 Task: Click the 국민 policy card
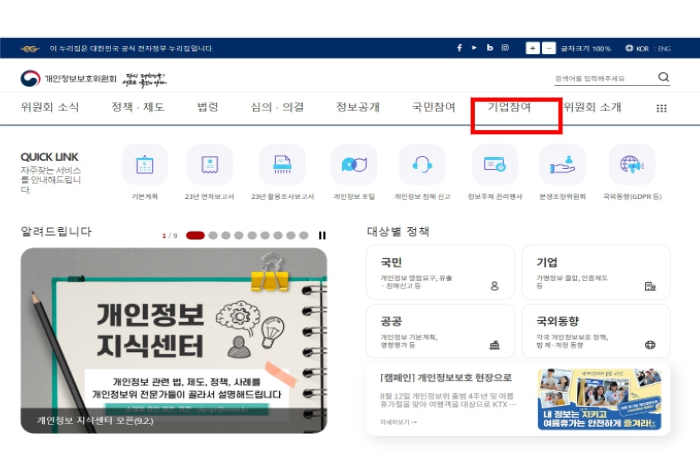coord(440,272)
